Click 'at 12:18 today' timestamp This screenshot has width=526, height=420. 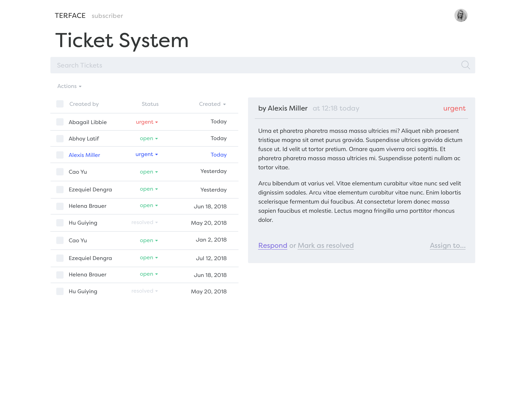336,108
